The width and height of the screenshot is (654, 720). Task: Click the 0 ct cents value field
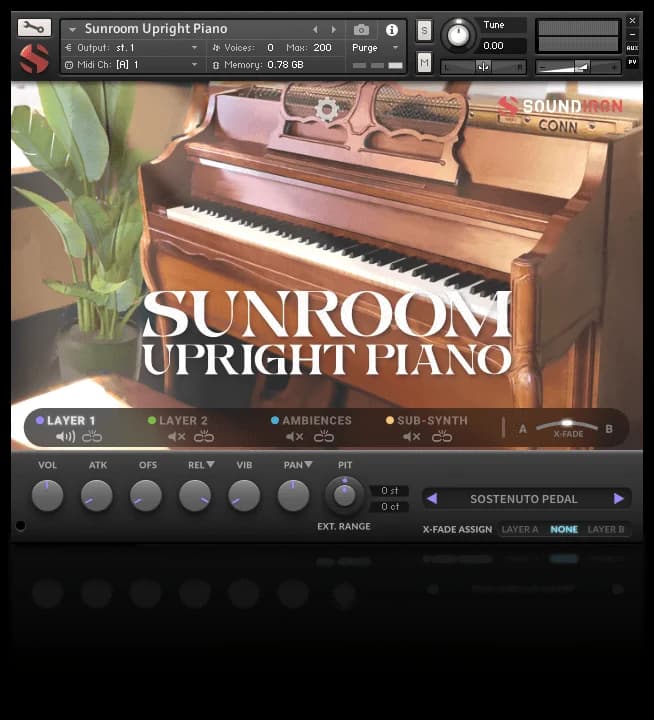389,506
